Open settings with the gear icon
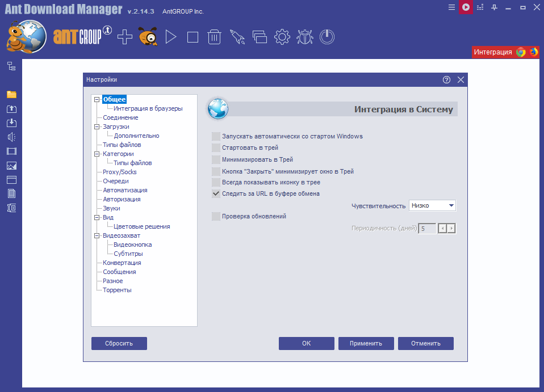 282,37
